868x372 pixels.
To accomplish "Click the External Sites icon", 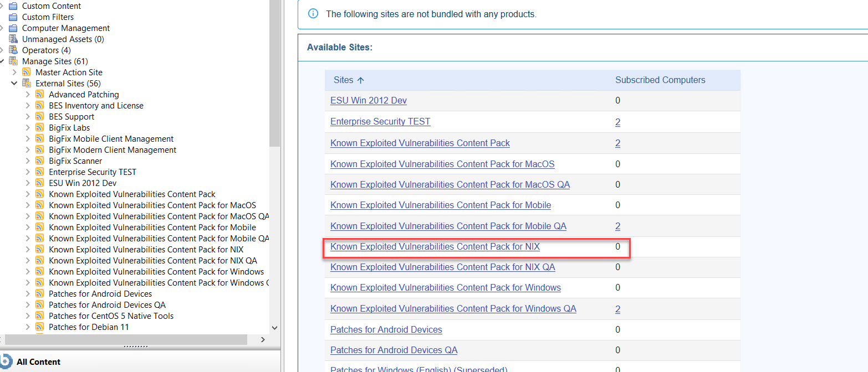I will [26, 83].
